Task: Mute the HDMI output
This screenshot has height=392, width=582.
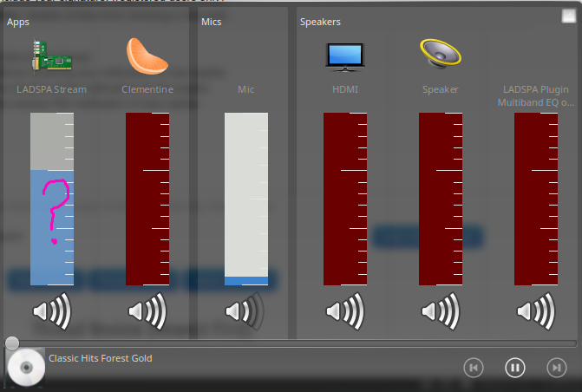Action: click(345, 310)
